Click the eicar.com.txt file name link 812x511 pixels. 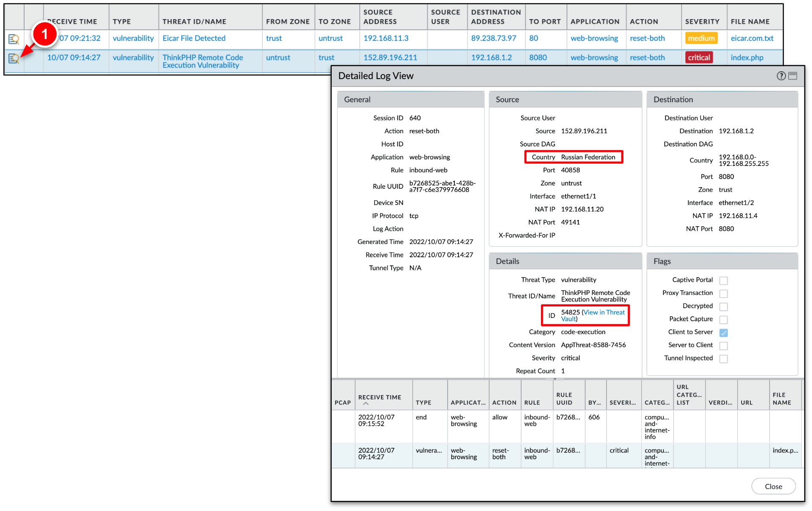click(752, 38)
